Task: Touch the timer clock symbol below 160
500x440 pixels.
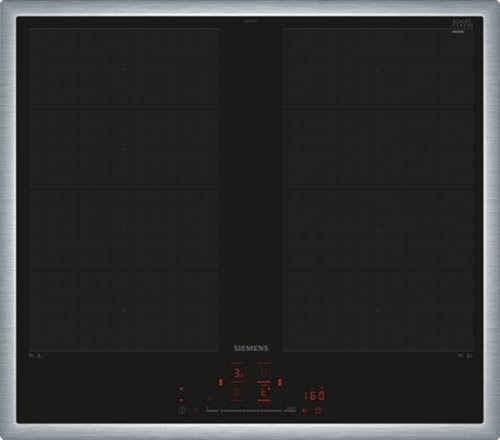Action: [x=318, y=411]
